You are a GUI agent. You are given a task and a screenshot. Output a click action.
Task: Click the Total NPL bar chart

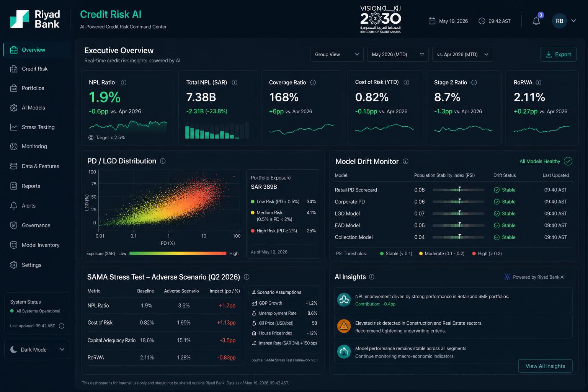tap(217, 130)
